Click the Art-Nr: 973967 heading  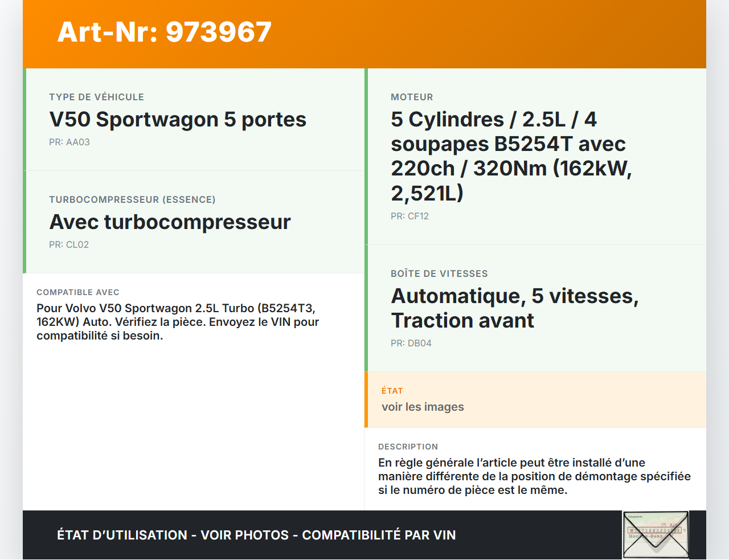pyautogui.click(x=165, y=32)
